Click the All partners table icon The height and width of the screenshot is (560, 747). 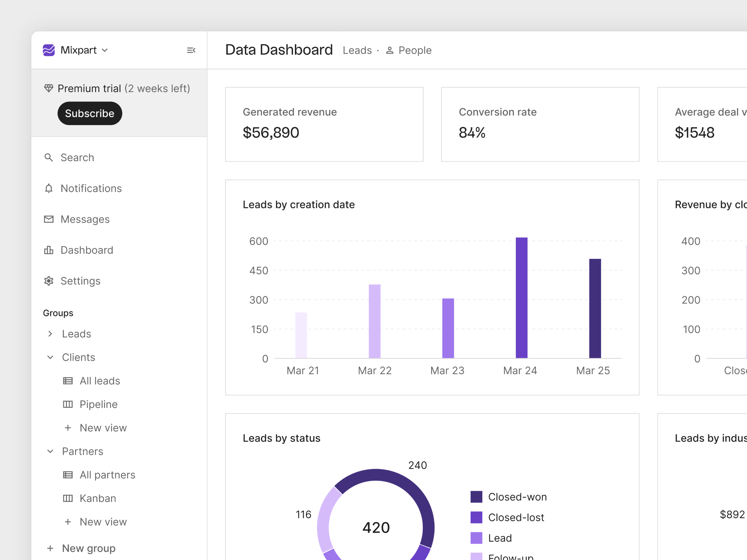tap(68, 475)
